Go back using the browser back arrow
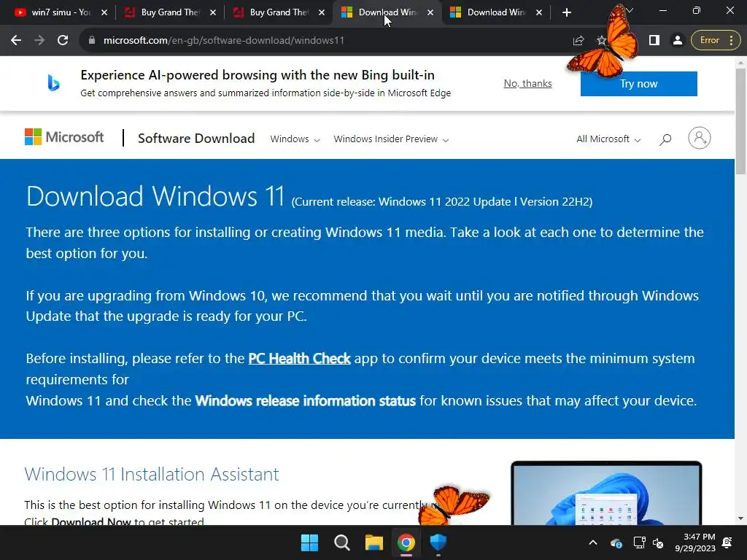This screenshot has width=747, height=560. [16, 41]
